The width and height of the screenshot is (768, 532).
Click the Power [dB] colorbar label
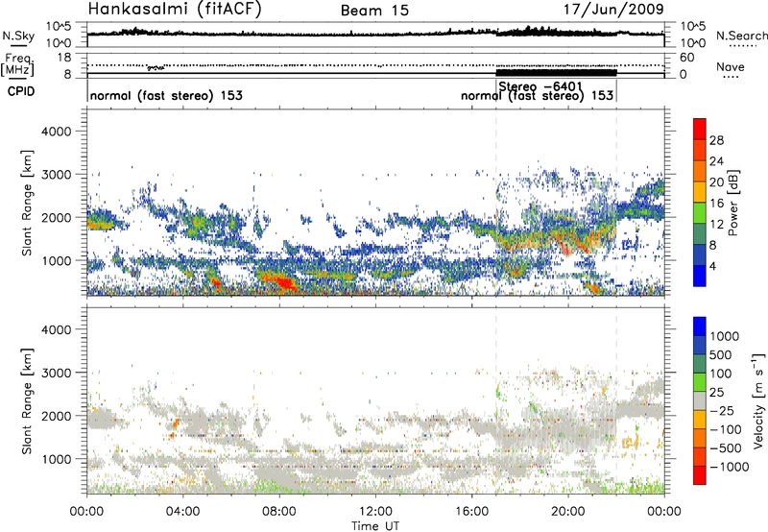click(x=732, y=203)
